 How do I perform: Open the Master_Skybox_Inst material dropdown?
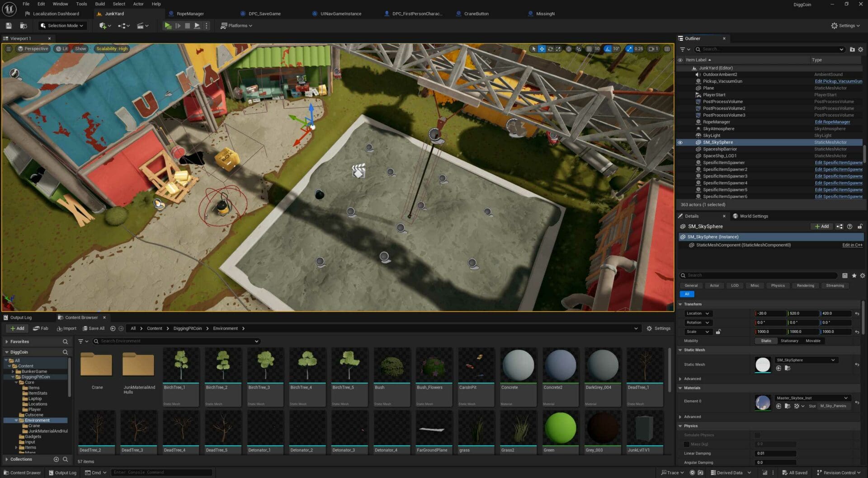[845, 398]
